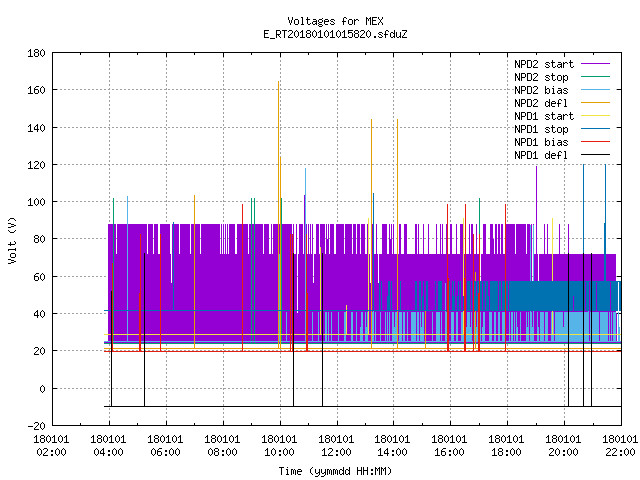This screenshot has height=480, width=640.
Task: Click the y-axis tick label 0
Action: point(42,389)
